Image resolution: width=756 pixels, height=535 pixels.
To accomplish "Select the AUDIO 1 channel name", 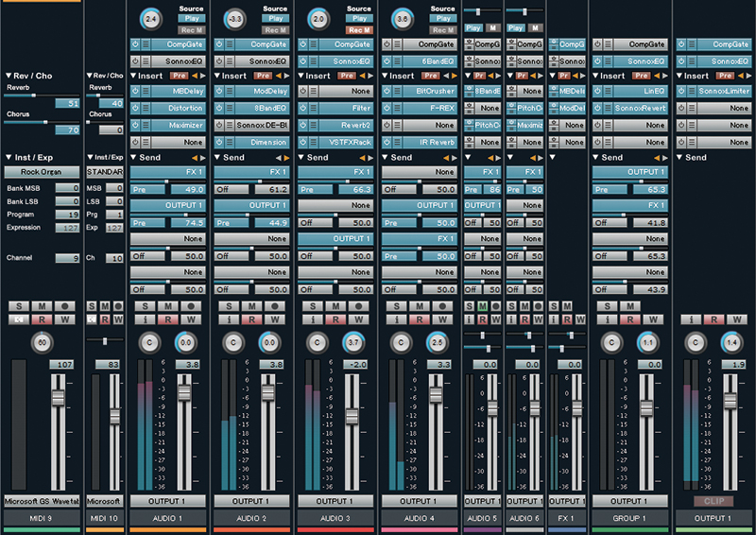I will tap(168, 518).
